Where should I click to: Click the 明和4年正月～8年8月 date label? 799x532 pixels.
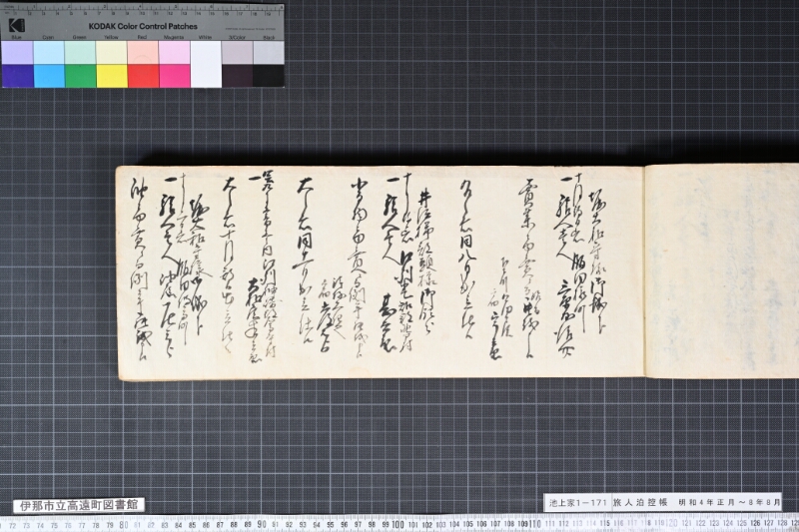[x=729, y=502]
